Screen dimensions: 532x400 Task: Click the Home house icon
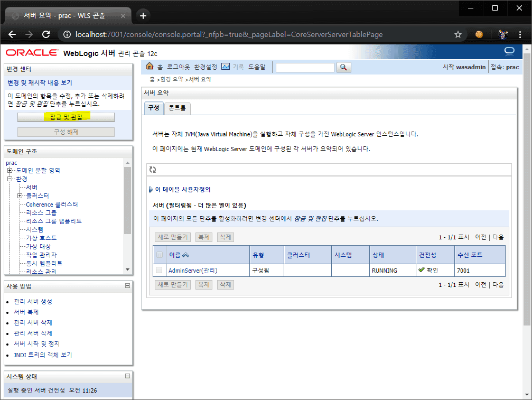tap(150, 66)
